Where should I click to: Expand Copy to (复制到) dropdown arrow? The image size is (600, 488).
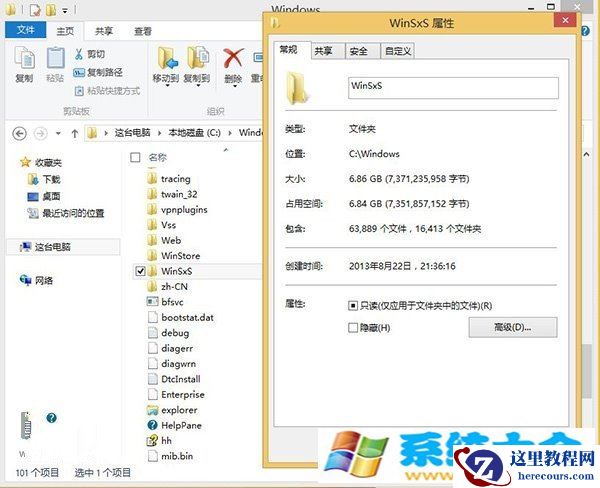click(198, 86)
